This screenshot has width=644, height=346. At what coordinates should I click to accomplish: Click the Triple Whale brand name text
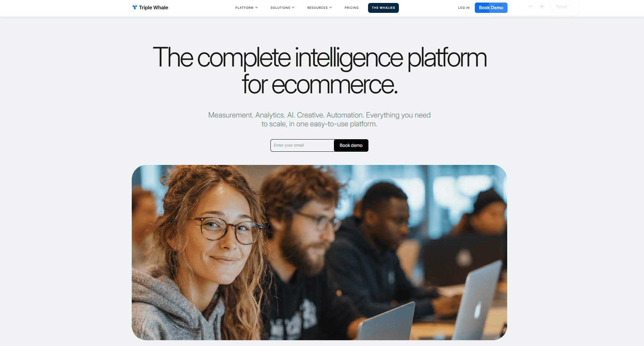tap(153, 7)
